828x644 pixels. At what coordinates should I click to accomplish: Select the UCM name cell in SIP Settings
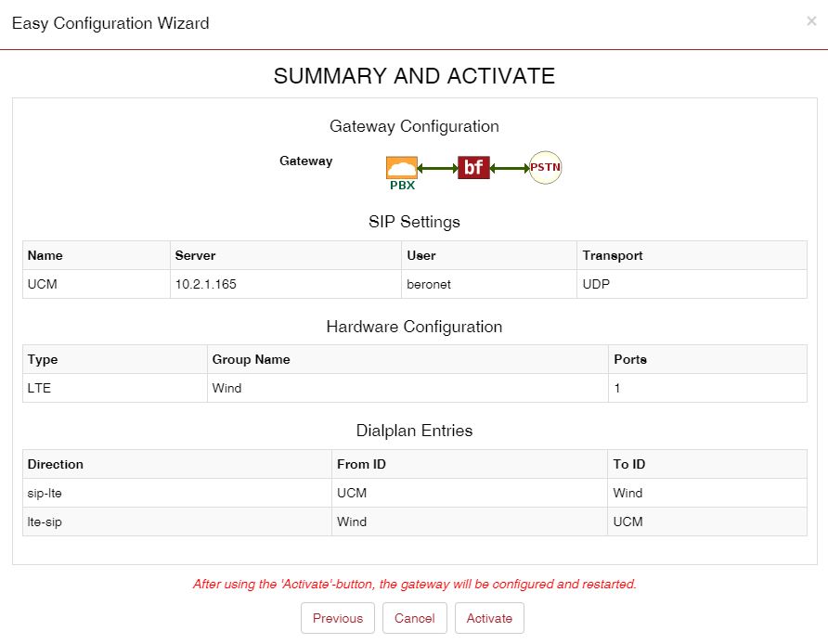point(43,284)
